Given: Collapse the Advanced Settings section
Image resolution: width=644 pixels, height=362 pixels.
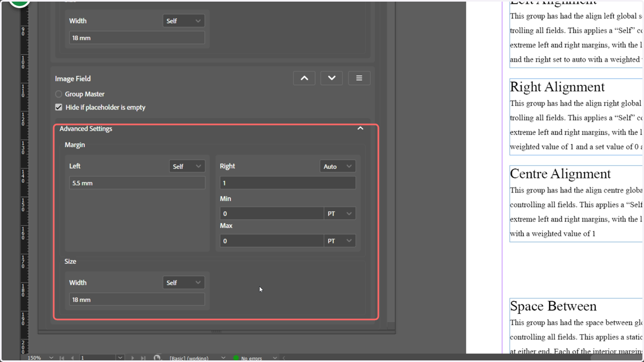Looking at the screenshot, I should tap(361, 129).
